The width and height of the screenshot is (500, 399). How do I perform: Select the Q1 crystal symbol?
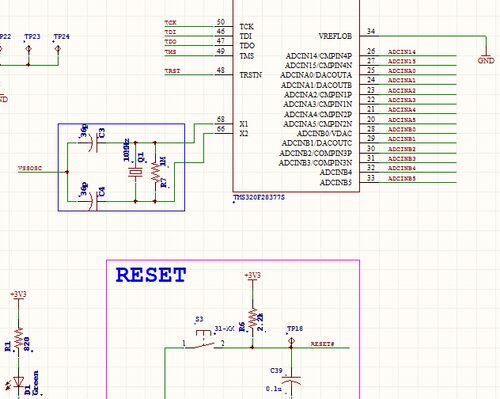pos(135,172)
